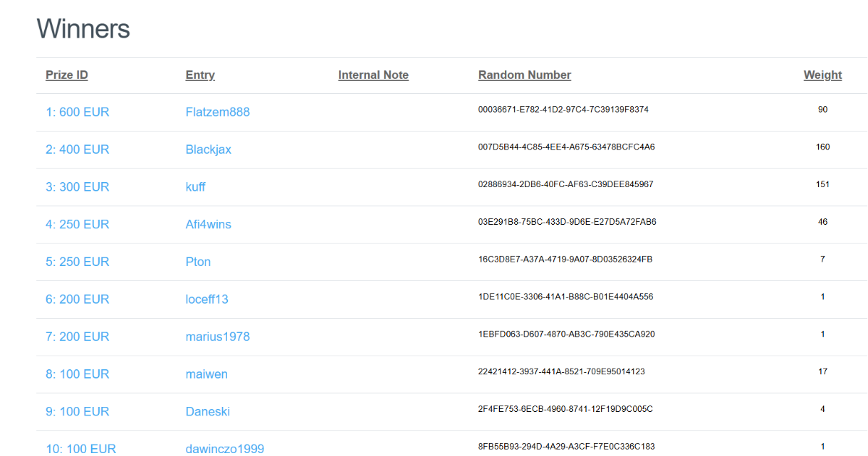Open prize link 5: 250 EUR
868x456 pixels.
[77, 262]
